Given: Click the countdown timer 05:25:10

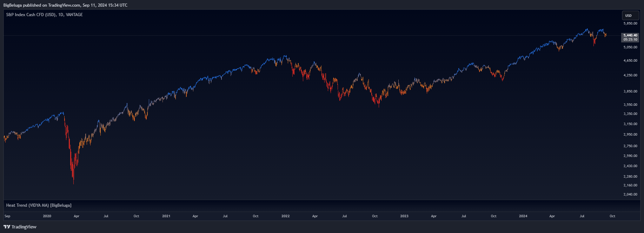Looking at the screenshot, I should pos(630,40).
